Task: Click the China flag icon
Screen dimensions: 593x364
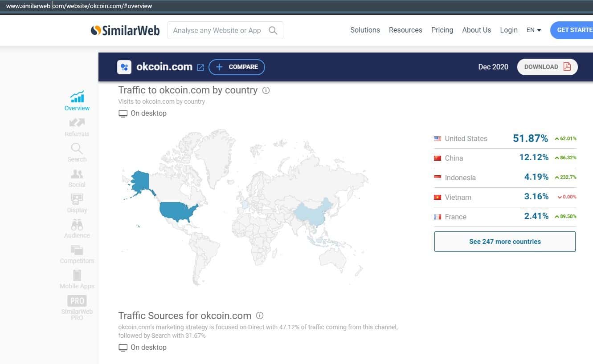Action: (438, 158)
